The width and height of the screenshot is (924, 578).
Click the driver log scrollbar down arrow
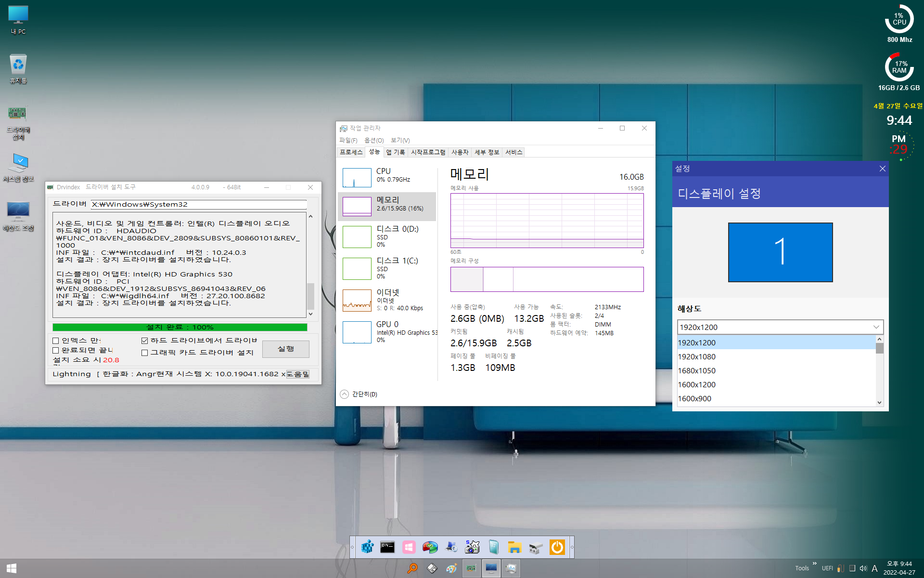coord(311,314)
